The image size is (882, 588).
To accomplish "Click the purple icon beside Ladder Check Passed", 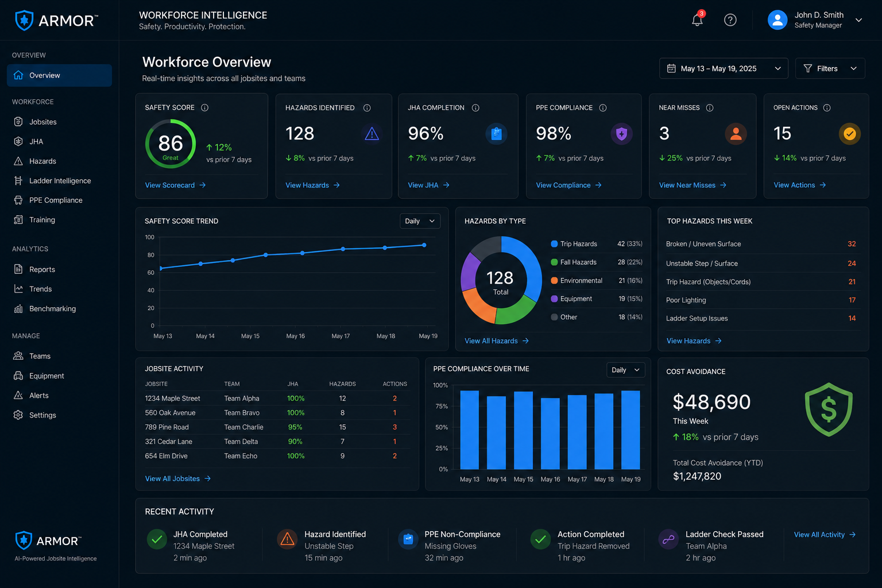I will pyautogui.click(x=668, y=539).
